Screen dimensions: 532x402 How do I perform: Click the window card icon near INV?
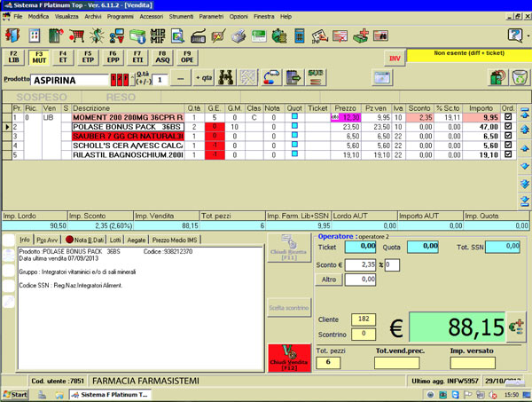[x=382, y=78]
